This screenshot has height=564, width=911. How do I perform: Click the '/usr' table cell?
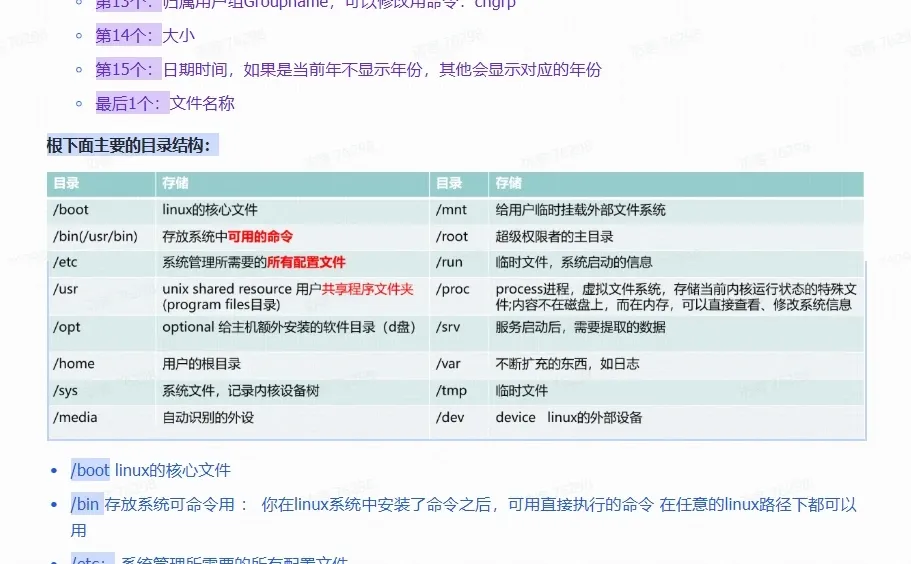pyautogui.click(x=101, y=297)
